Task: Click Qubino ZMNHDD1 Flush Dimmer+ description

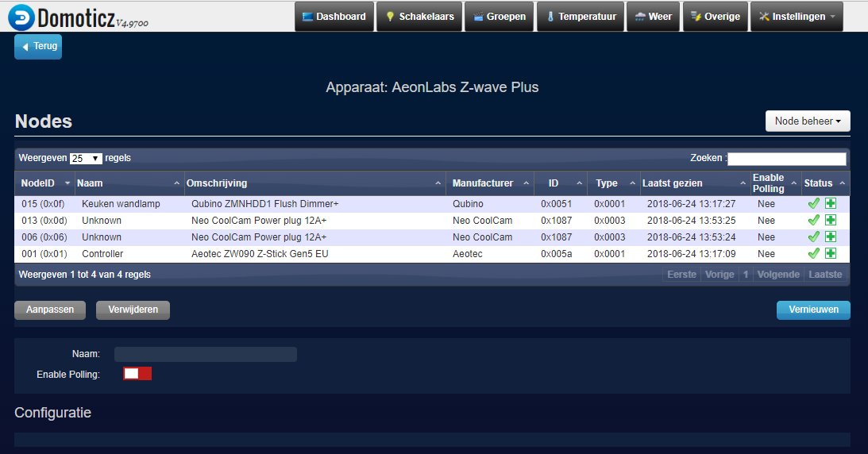Action: click(264, 204)
